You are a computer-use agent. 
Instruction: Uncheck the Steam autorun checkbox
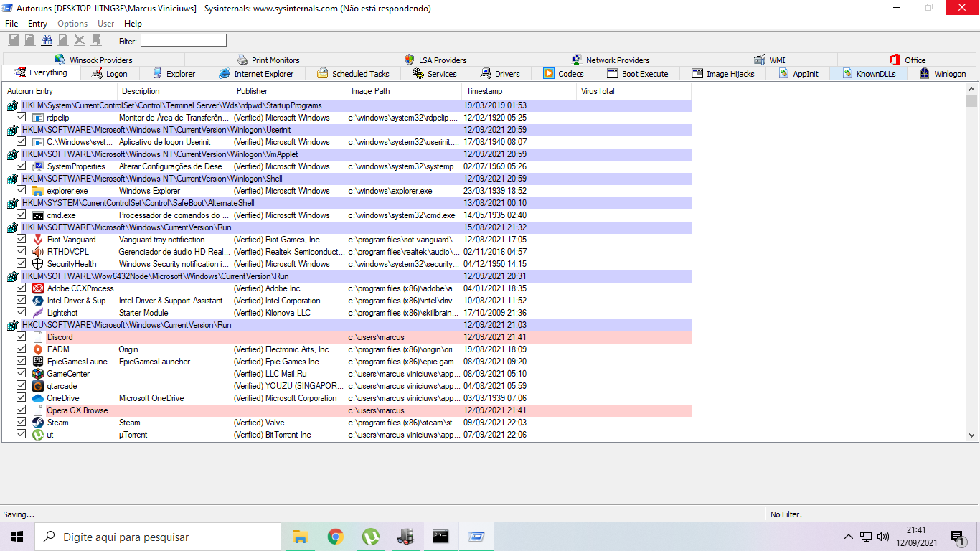point(21,423)
